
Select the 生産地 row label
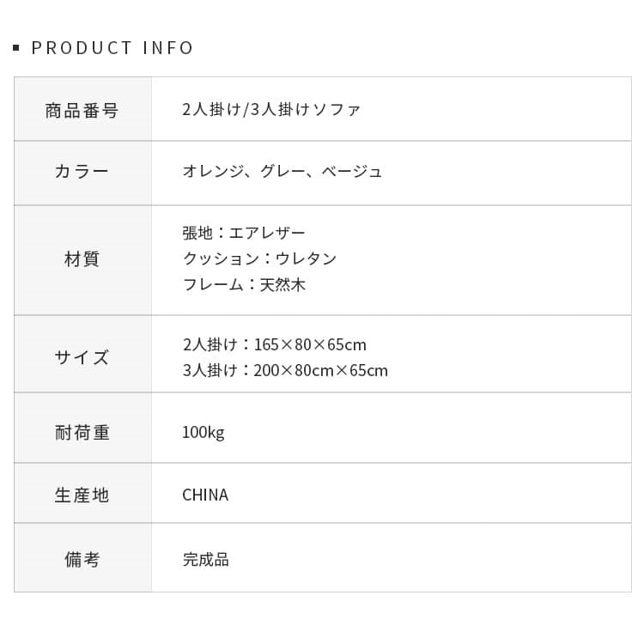pyautogui.click(x=82, y=495)
